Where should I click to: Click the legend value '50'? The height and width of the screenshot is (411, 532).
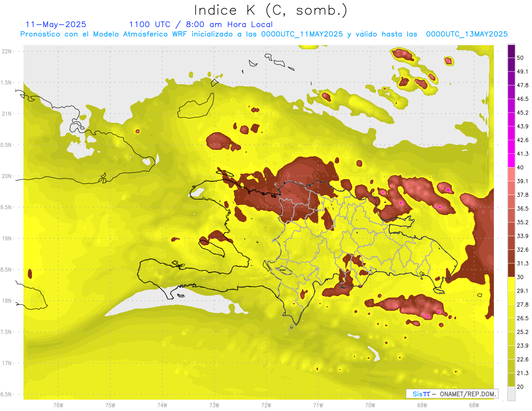point(520,58)
